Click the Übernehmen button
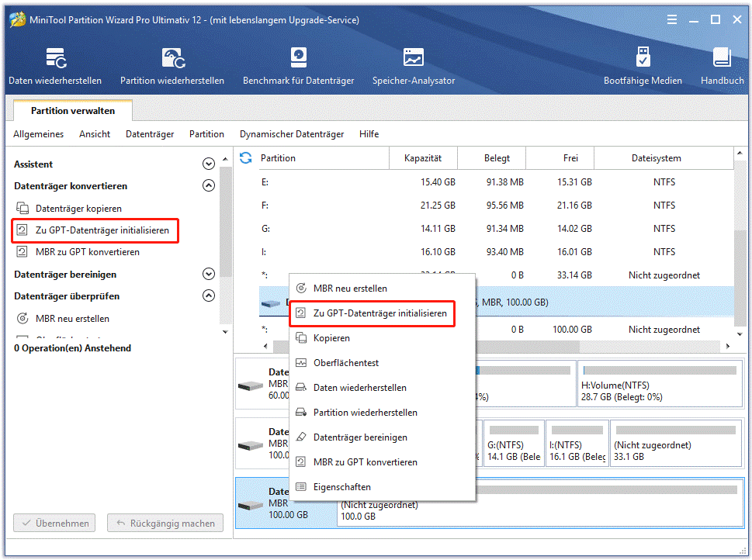 pyautogui.click(x=54, y=523)
